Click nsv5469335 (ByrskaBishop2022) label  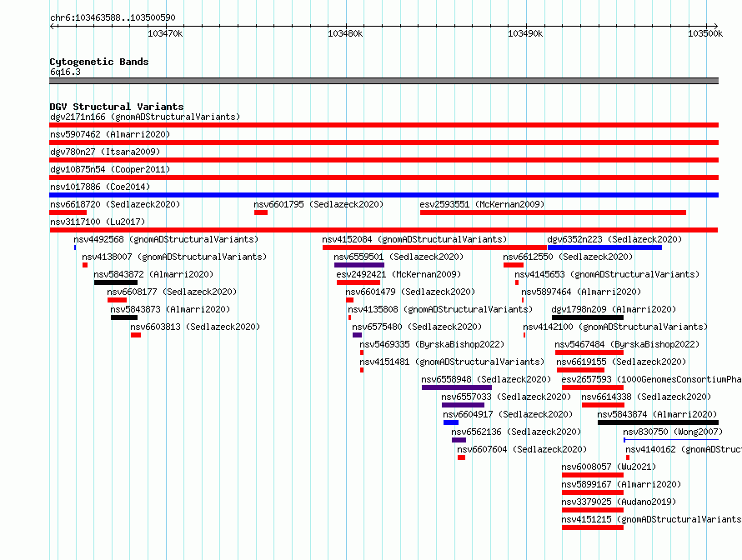[432, 344]
